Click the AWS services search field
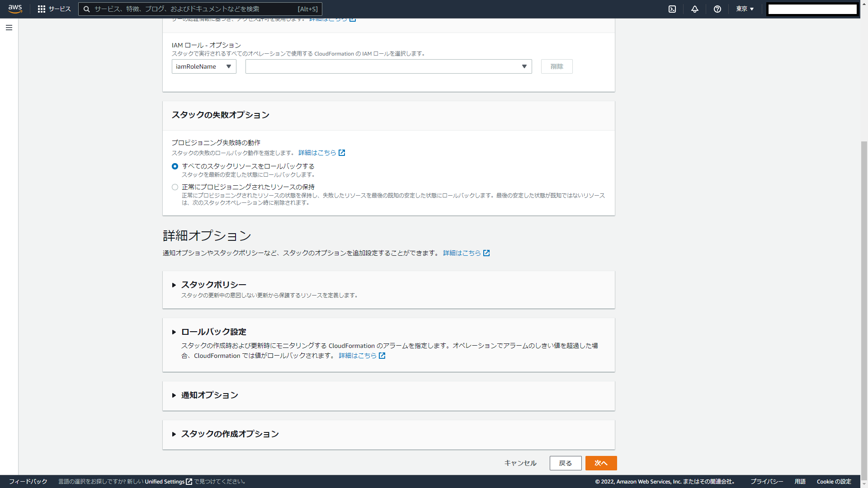 [194, 9]
